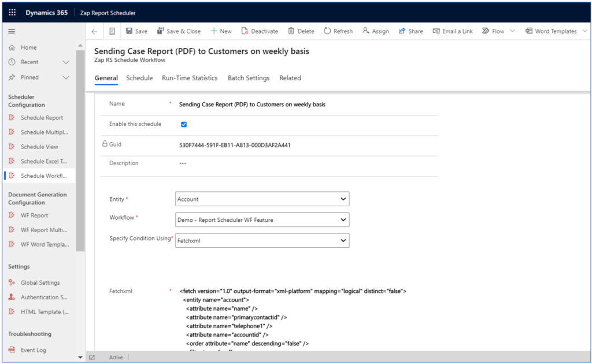Click the Save button label
This screenshot has height=364, width=592.
141,31
